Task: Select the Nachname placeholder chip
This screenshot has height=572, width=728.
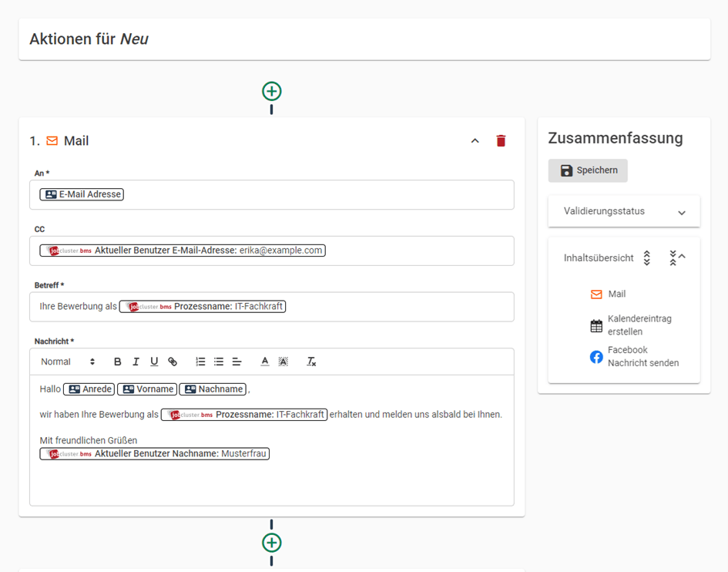Action: pos(213,389)
